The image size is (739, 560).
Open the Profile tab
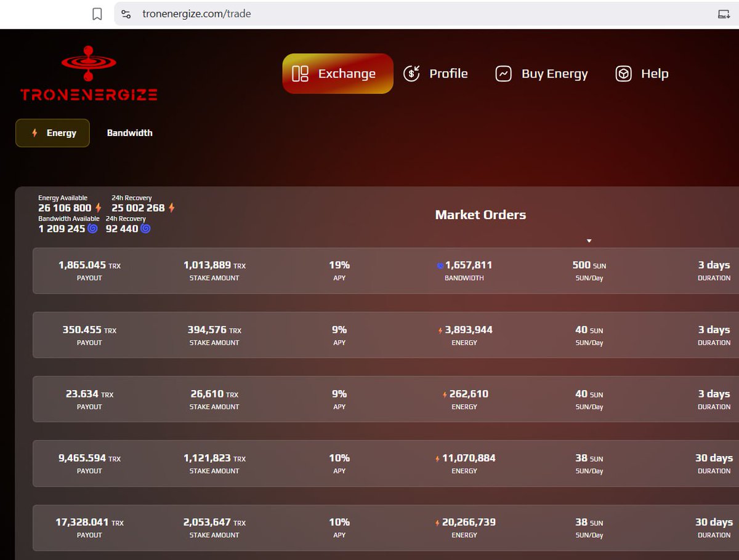[x=435, y=74]
